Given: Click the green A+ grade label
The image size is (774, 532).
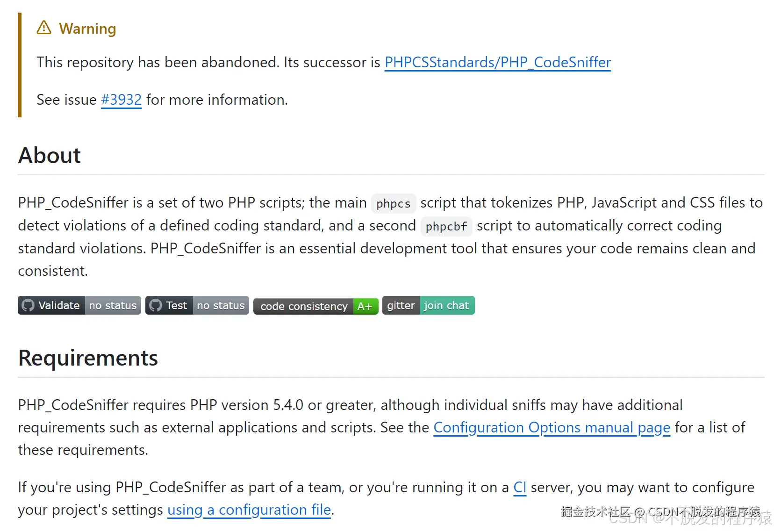Looking at the screenshot, I should [365, 306].
